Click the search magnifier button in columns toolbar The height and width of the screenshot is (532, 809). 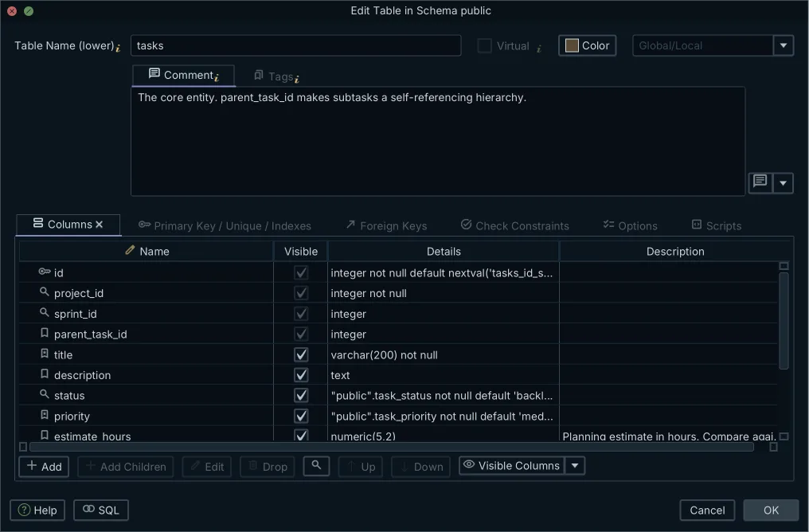pyautogui.click(x=316, y=466)
